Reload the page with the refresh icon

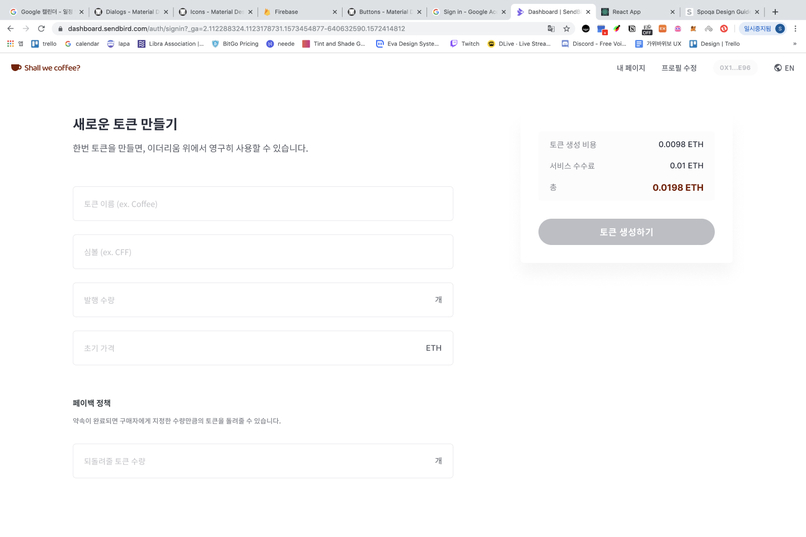(41, 29)
